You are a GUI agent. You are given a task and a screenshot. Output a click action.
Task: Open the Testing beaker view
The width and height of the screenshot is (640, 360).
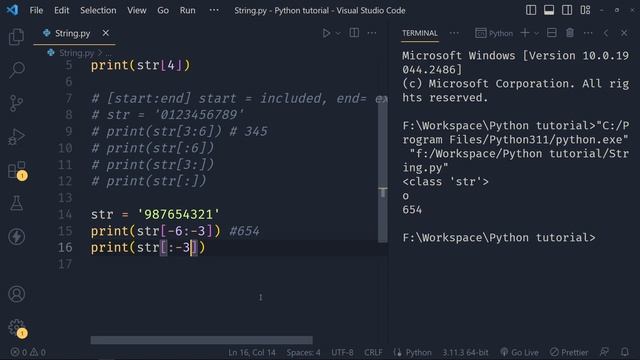tap(16, 203)
